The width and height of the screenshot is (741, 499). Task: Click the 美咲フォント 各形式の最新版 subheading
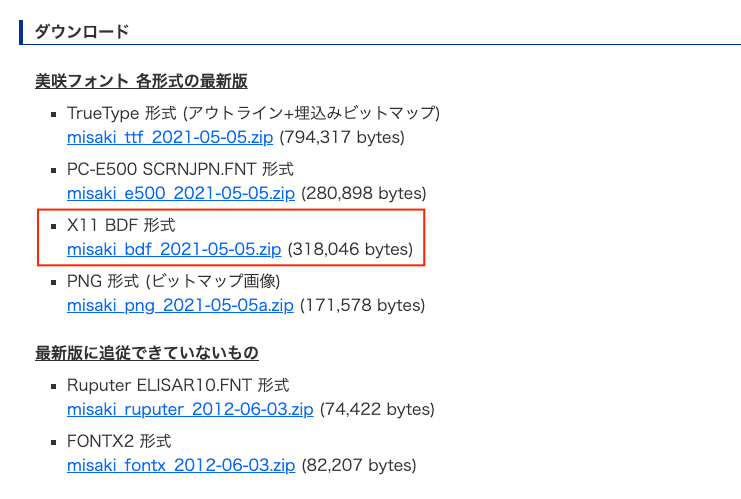coord(141,80)
